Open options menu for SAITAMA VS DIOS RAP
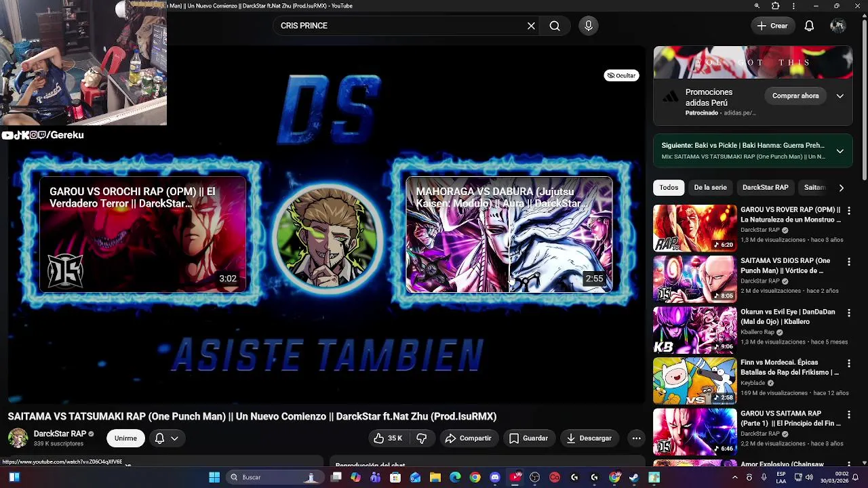This screenshot has width=868, height=488. coord(848,262)
